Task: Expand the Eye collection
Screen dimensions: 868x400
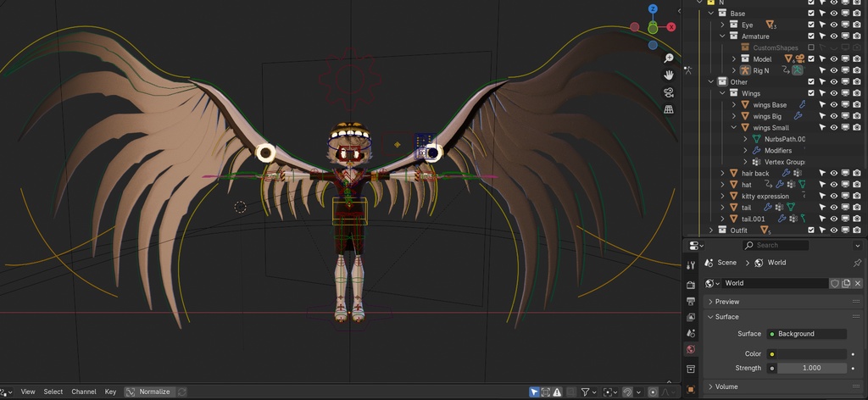Action: tap(722, 25)
